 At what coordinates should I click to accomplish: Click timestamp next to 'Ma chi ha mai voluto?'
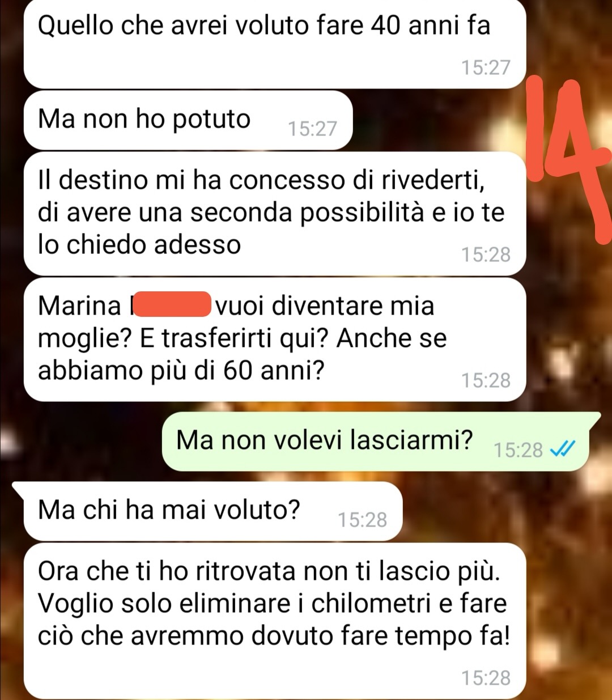tap(362, 520)
